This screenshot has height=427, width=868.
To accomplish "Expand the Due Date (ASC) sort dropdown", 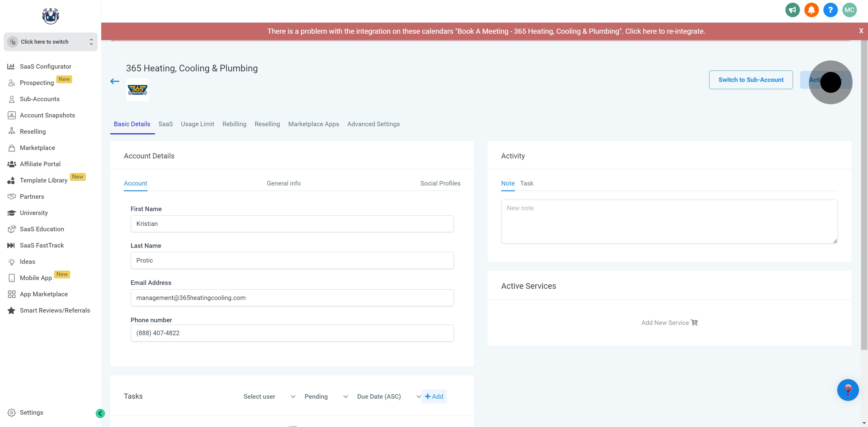I will tap(388, 396).
